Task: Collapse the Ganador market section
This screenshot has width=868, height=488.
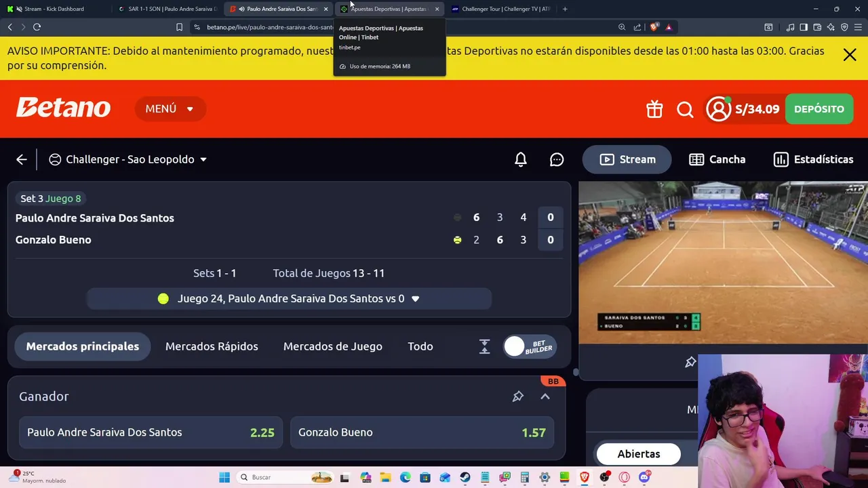Action: pyautogui.click(x=545, y=396)
